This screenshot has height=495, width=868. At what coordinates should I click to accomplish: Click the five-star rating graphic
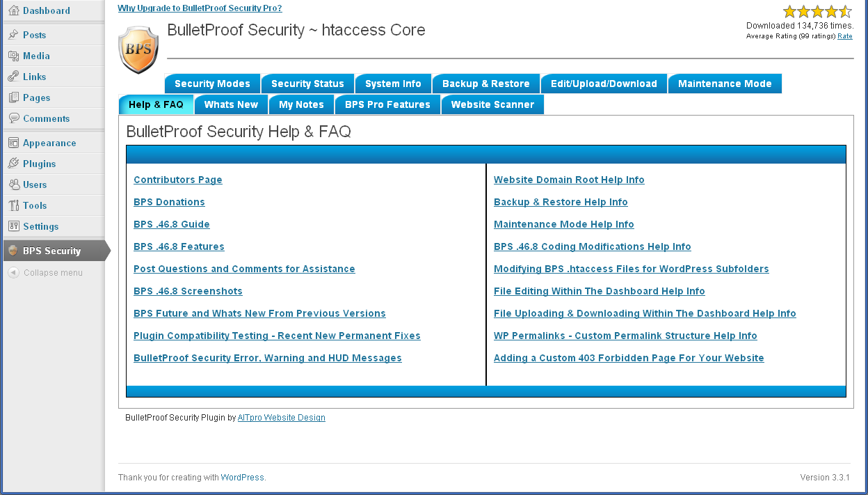click(817, 11)
